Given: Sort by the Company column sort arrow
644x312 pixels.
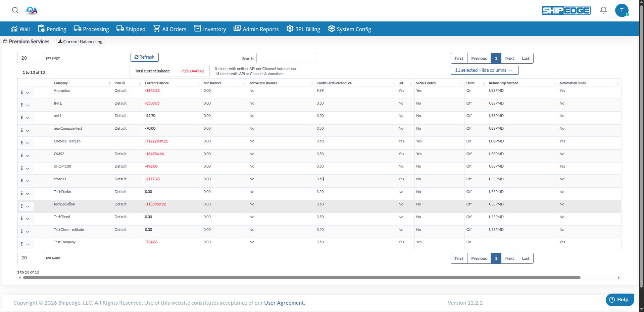Looking at the screenshot, I should click(x=109, y=83).
